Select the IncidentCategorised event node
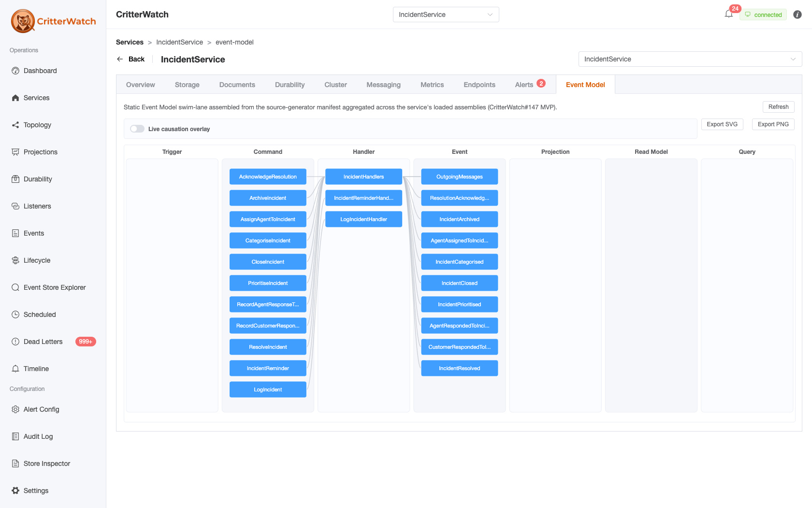Screen dimensions: 812x508 [460, 262]
